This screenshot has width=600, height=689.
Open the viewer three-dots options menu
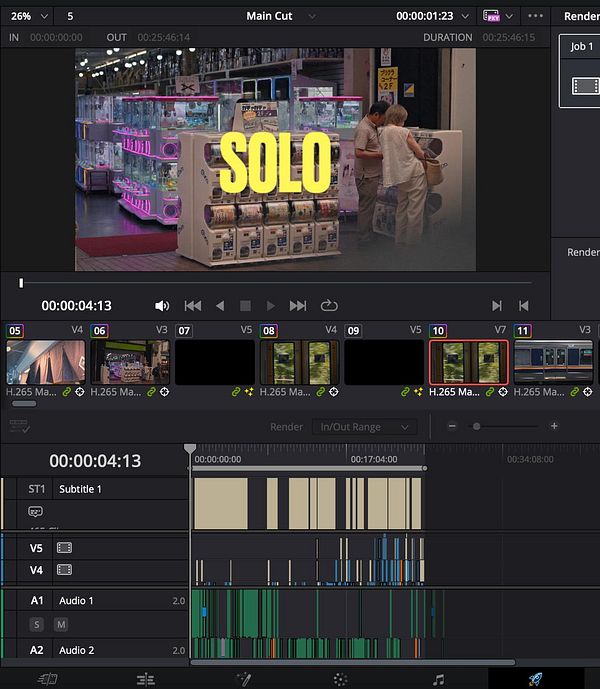[x=535, y=16]
